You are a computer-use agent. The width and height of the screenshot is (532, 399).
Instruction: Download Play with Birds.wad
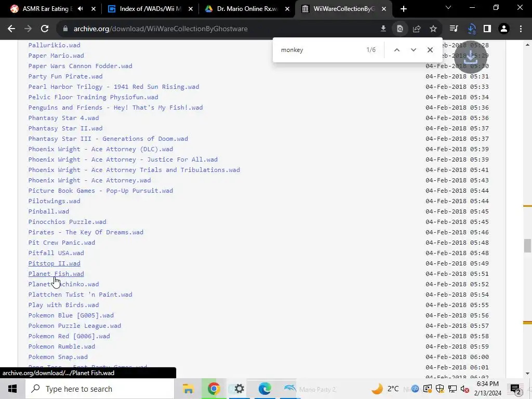pos(64,305)
